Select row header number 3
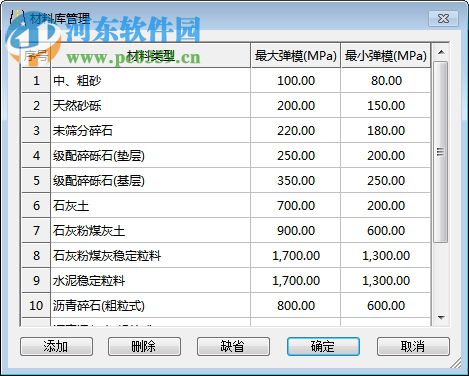 tap(36, 131)
